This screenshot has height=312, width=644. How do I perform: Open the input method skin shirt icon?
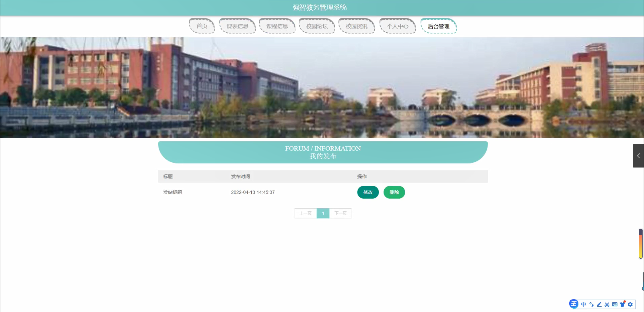(622, 304)
